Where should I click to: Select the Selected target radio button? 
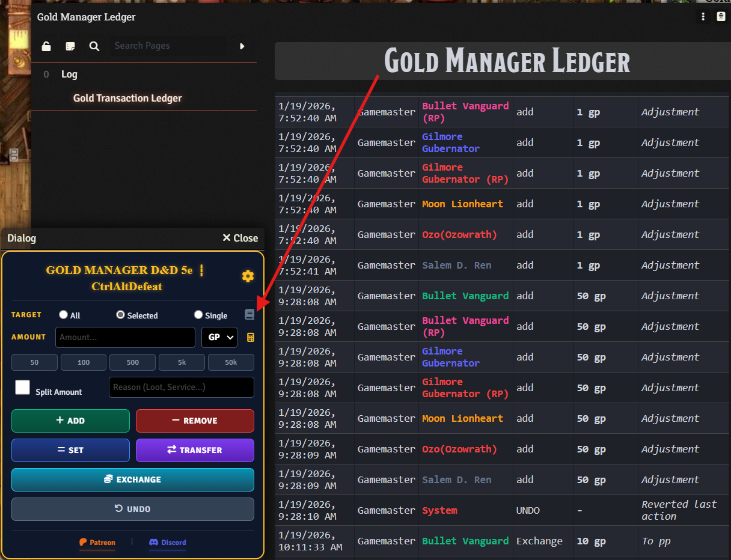coord(120,315)
